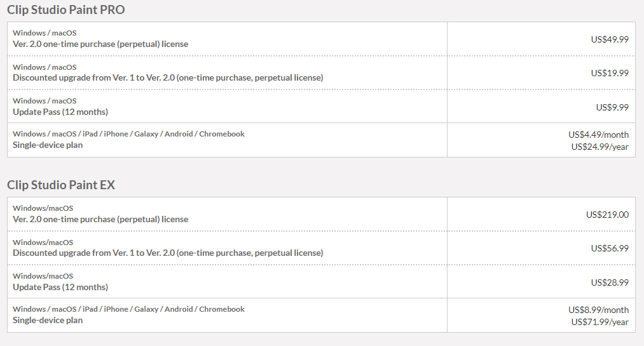Select PRO Single-device plan row
644x346 pixels.
[x=321, y=140]
